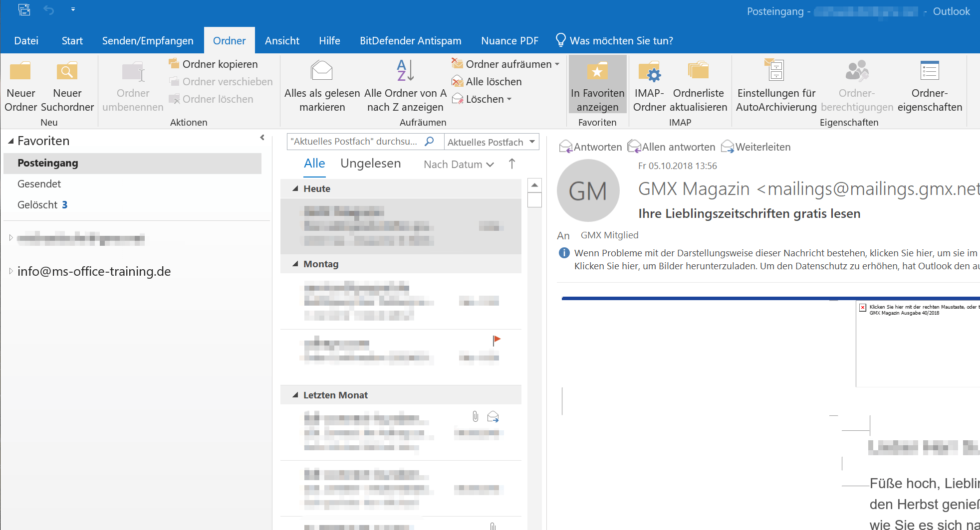Screen dimensions: 980x530
Task: Open the Posteingang folder
Action: pyautogui.click(x=132, y=163)
